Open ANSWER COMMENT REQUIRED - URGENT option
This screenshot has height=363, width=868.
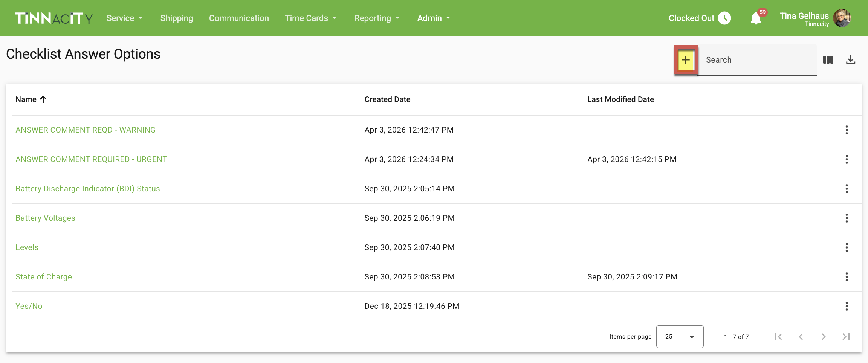[x=91, y=159]
